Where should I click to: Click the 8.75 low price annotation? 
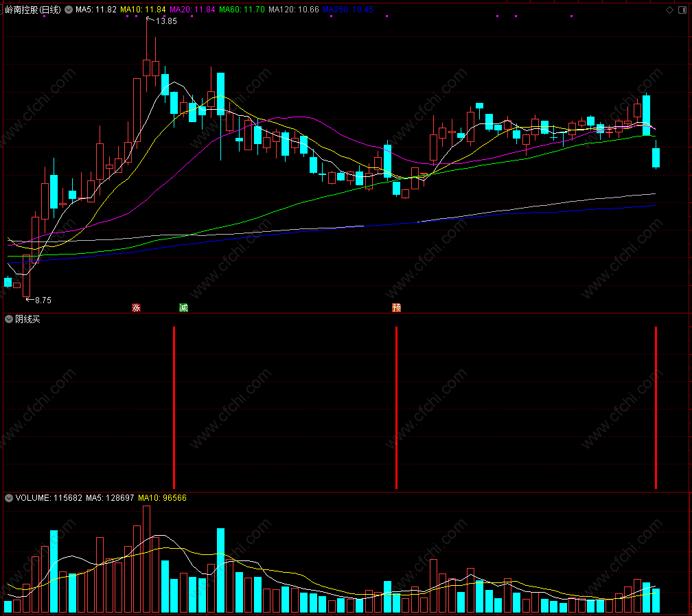(x=43, y=300)
